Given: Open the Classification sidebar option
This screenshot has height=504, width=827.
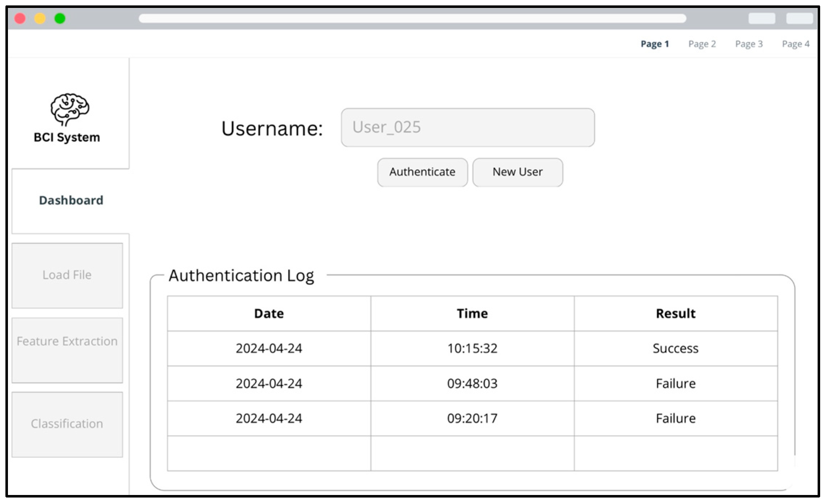Looking at the screenshot, I should pos(67,424).
